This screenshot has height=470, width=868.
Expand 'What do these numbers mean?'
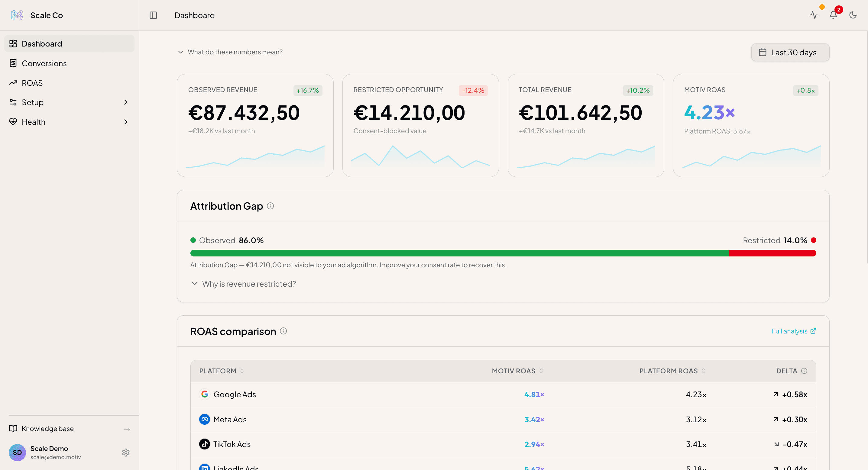[231, 52]
